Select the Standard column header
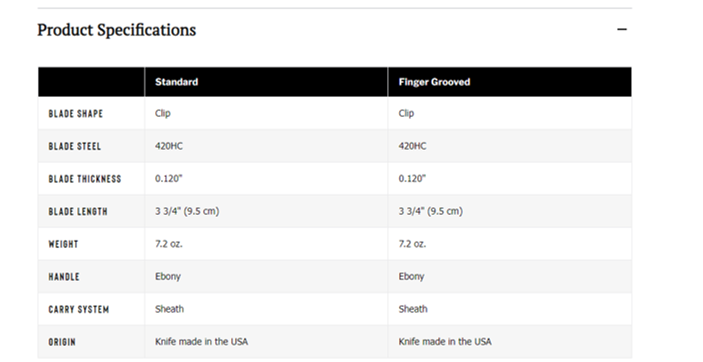703x362 pixels. pyautogui.click(x=177, y=82)
